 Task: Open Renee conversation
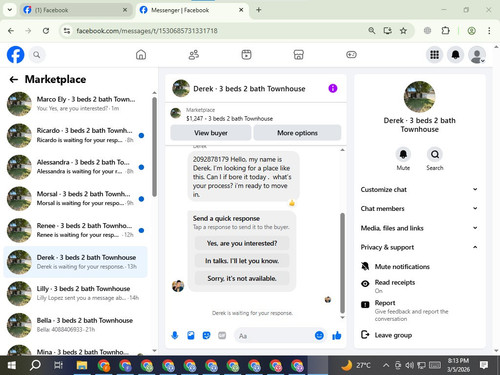76,230
